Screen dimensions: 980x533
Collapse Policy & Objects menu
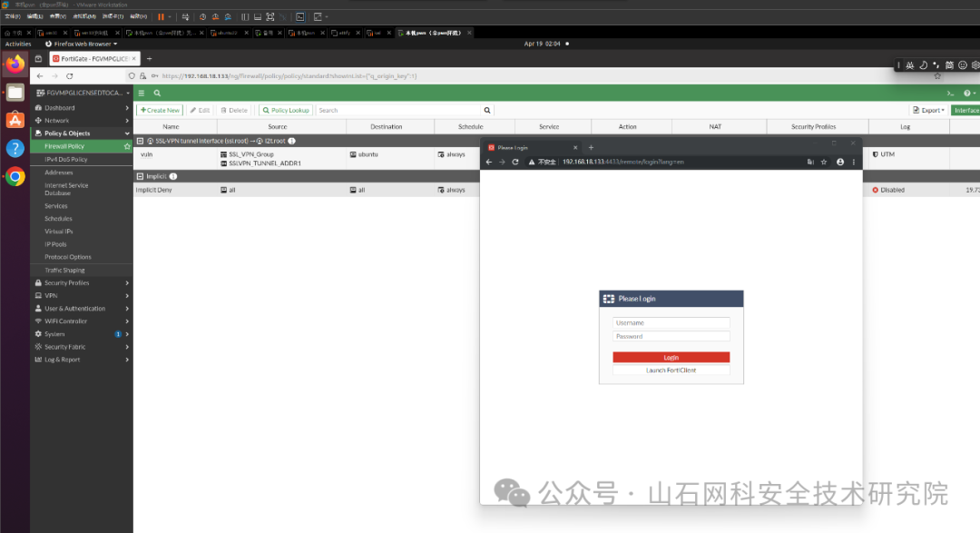click(82, 133)
